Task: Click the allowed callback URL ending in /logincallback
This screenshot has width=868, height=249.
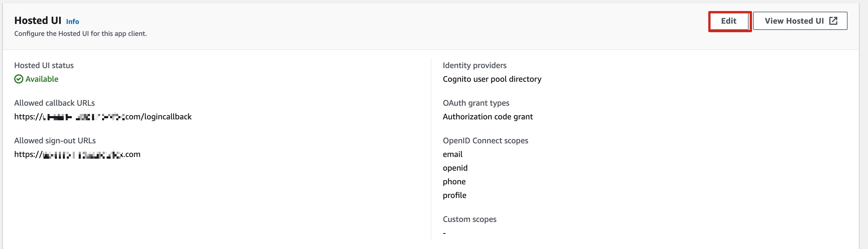Action: [x=103, y=117]
